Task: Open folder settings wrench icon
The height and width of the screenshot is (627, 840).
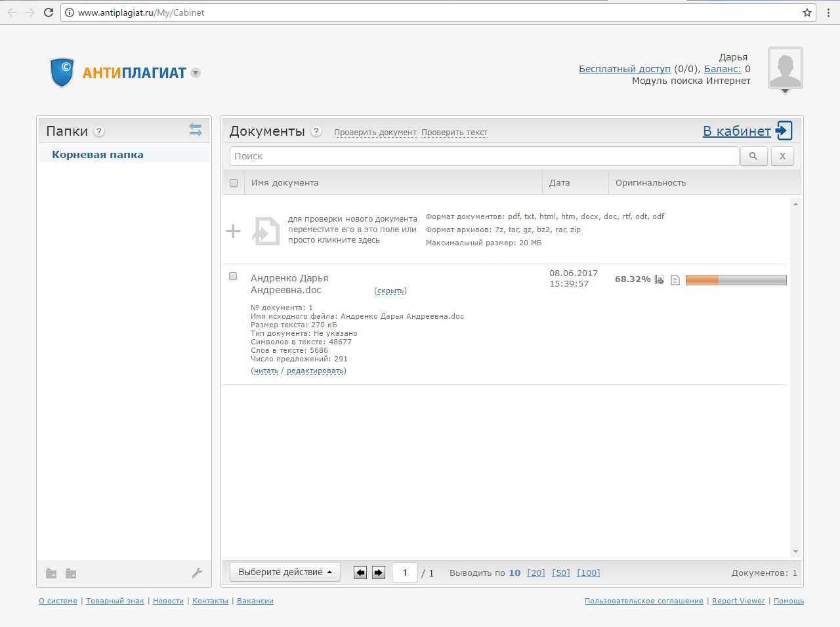Action: coord(197,573)
